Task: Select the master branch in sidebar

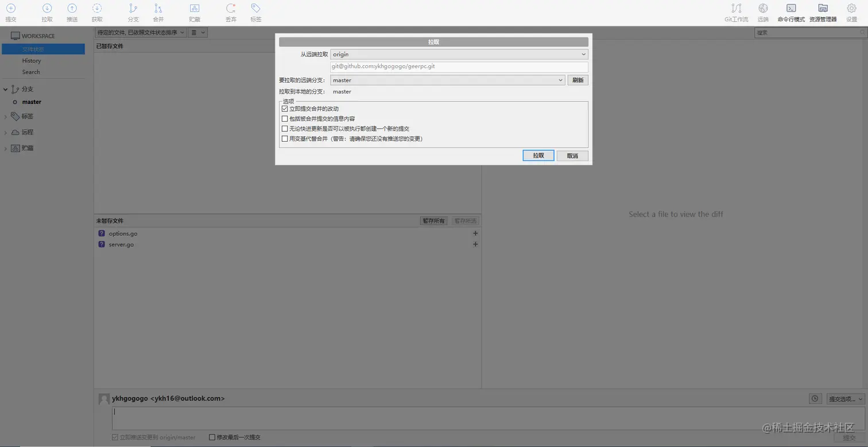Action: [x=32, y=102]
